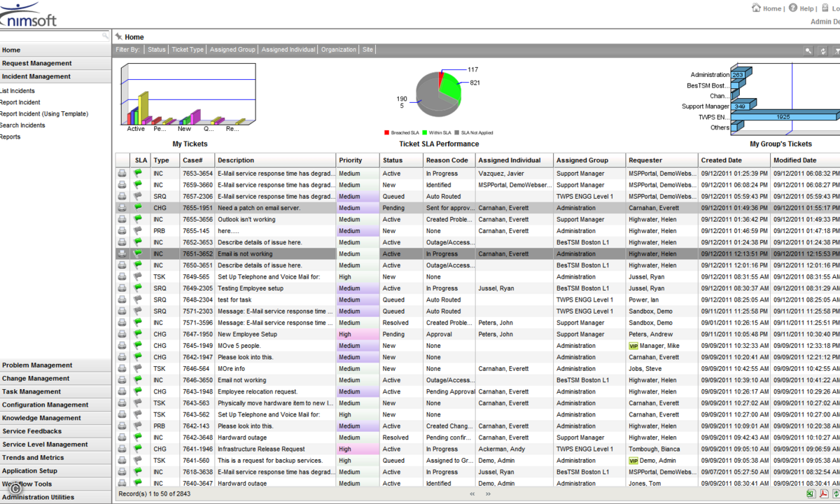
Task: Export records to PDF icon
Action: pos(824,494)
